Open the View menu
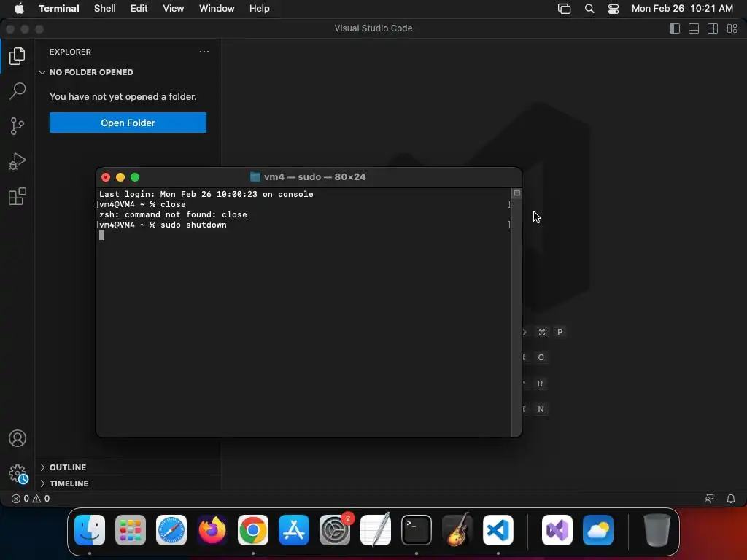 point(174,9)
